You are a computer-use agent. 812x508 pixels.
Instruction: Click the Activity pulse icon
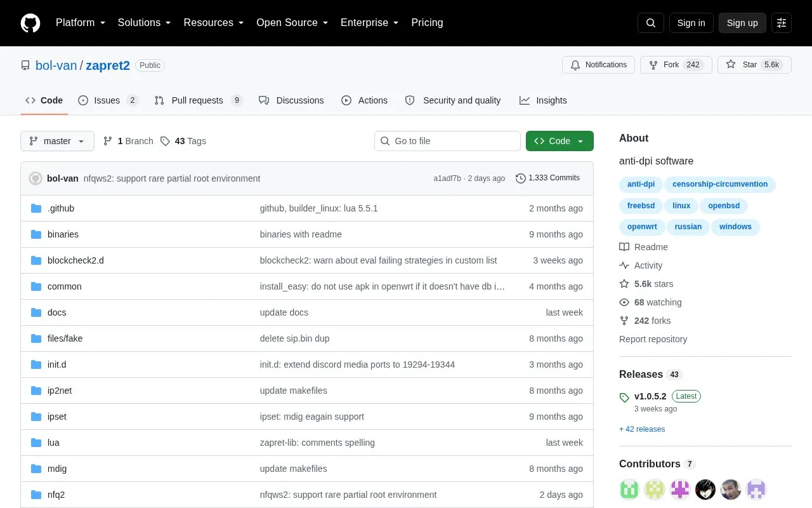tap(624, 265)
